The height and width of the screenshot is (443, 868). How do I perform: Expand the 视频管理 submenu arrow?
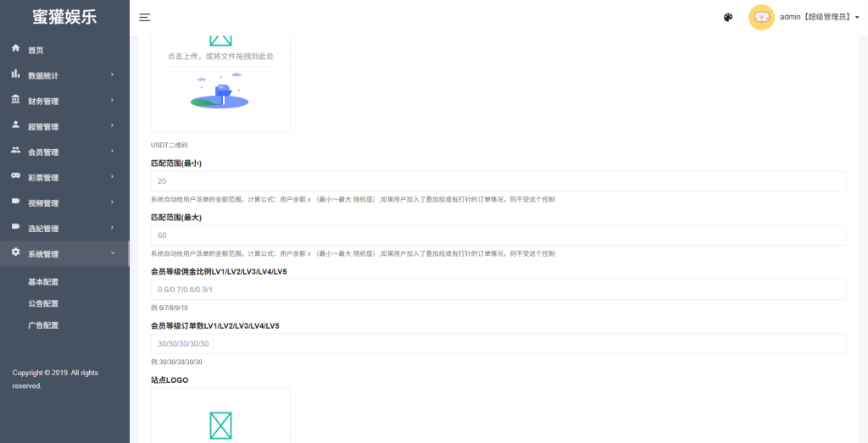[112, 202]
